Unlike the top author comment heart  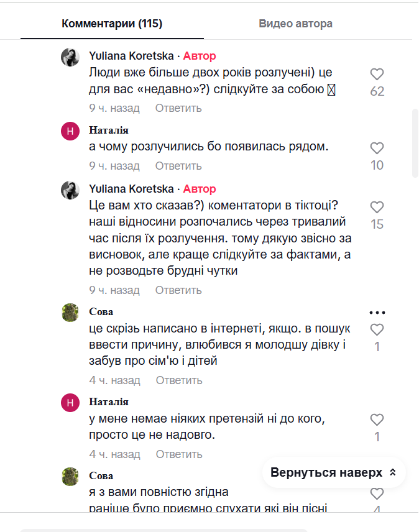[x=377, y=74]
